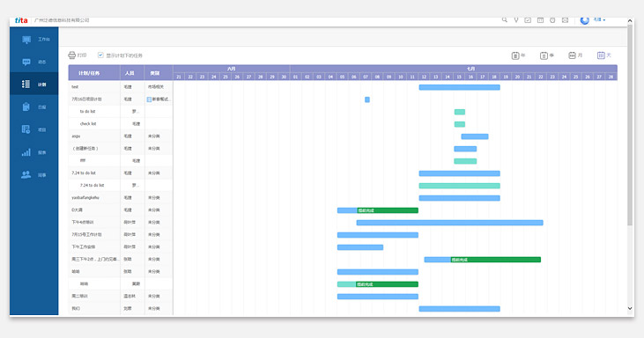The image size is (644, 338).
Task: Select the 'test' plan row
Action: pos(121,87)
